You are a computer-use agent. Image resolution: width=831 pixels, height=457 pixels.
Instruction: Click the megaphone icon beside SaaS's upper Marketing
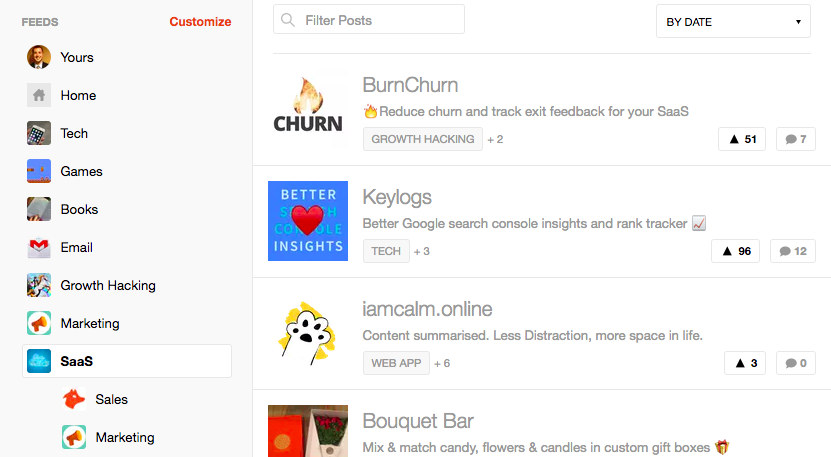point(39,323)
